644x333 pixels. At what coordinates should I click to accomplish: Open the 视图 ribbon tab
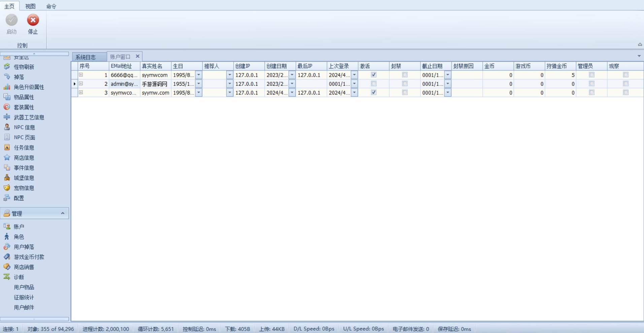pos(30,6)
